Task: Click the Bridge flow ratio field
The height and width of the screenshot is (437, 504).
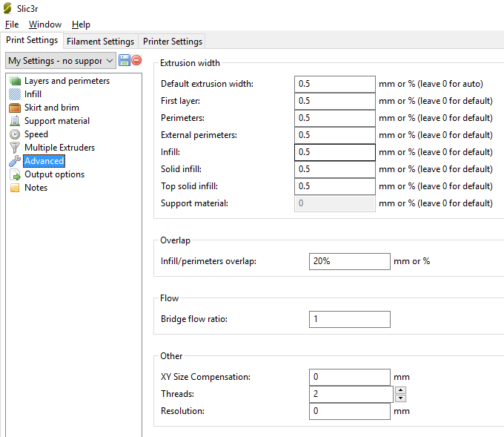Action: pyautogui.click(x=350, y=319)
